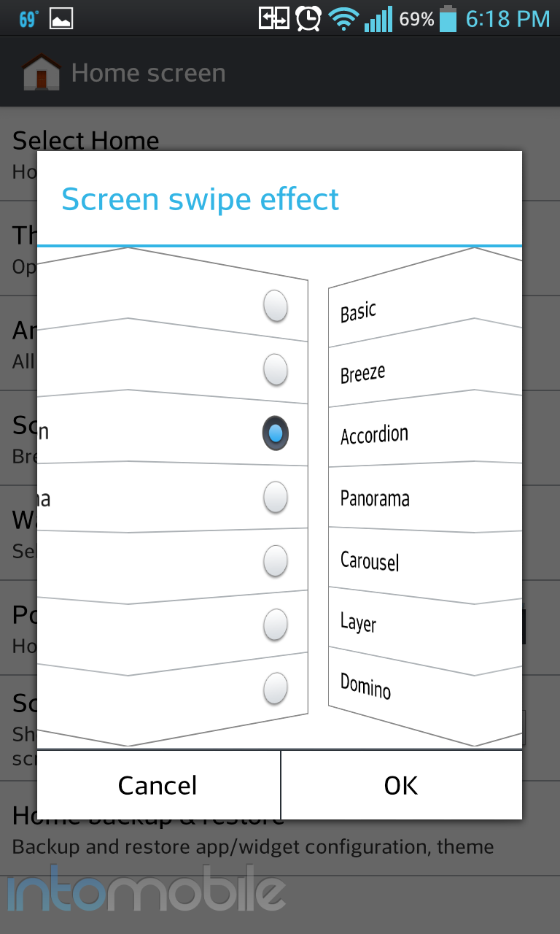The height and width of the screenshot is (934, 560).
Task: Confirm with the OK button
Action: pyautogui.click(x=401, y=785)
